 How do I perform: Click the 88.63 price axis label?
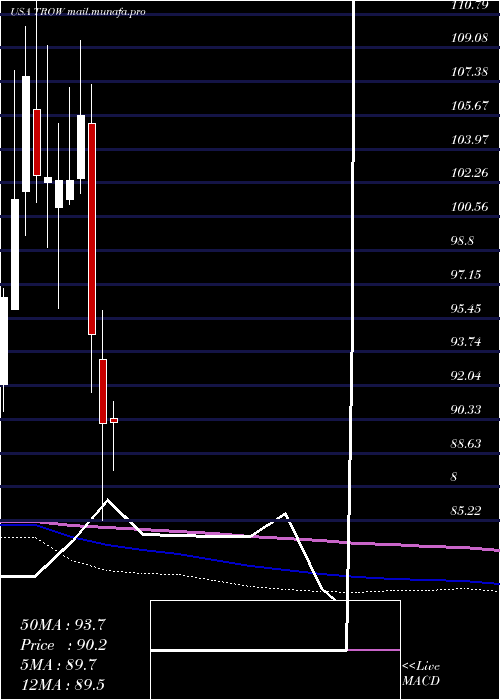tap(466, 444)
